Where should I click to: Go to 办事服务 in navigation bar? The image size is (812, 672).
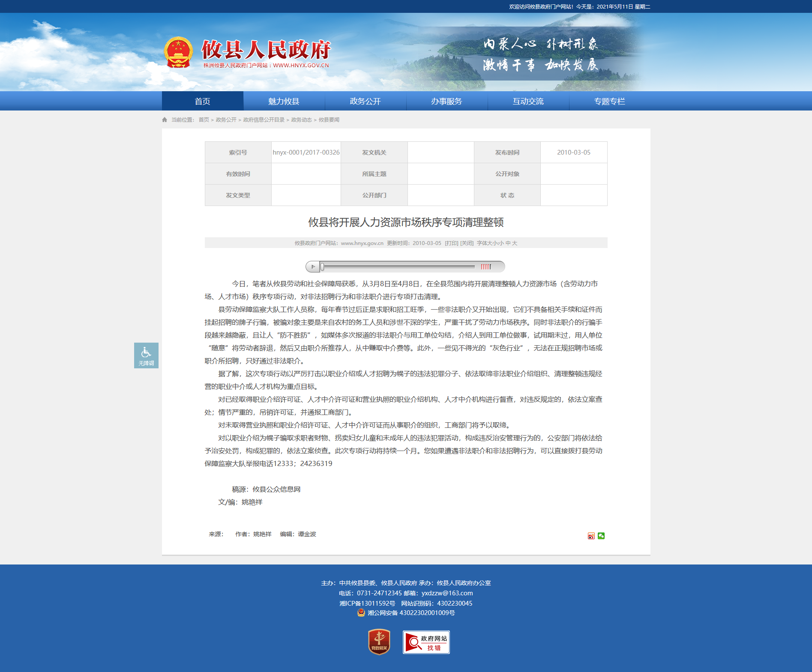(x=446, y=101)
